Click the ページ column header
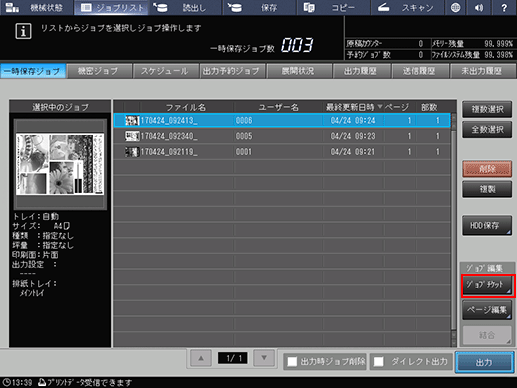Screen dimensions: 517x388 (397, 107)
